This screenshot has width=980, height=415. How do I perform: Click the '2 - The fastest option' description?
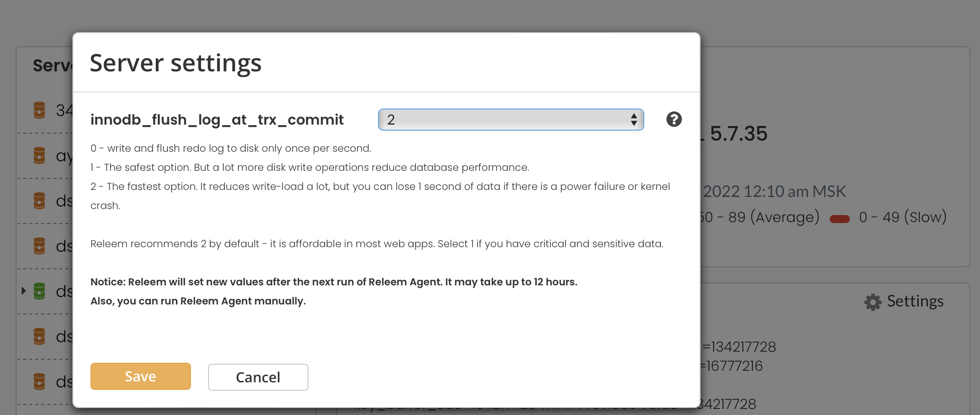pos(380,196)
